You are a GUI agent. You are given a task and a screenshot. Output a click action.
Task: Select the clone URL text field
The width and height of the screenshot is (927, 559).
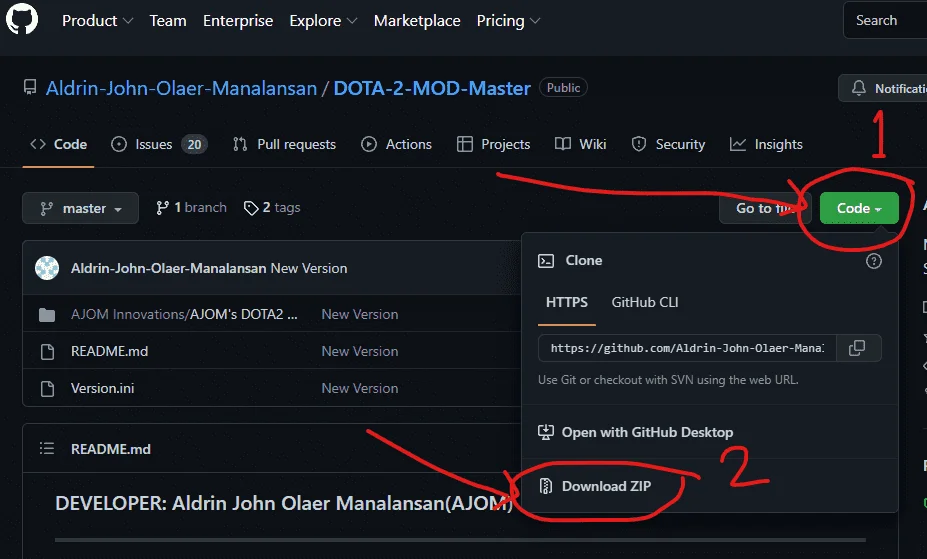(x=687, y=348)
